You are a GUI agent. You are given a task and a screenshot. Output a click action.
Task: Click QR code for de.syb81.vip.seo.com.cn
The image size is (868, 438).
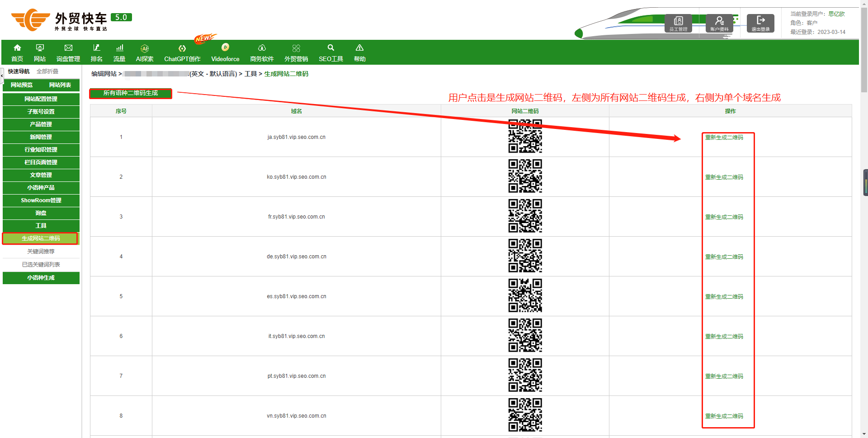pos(525,256)
